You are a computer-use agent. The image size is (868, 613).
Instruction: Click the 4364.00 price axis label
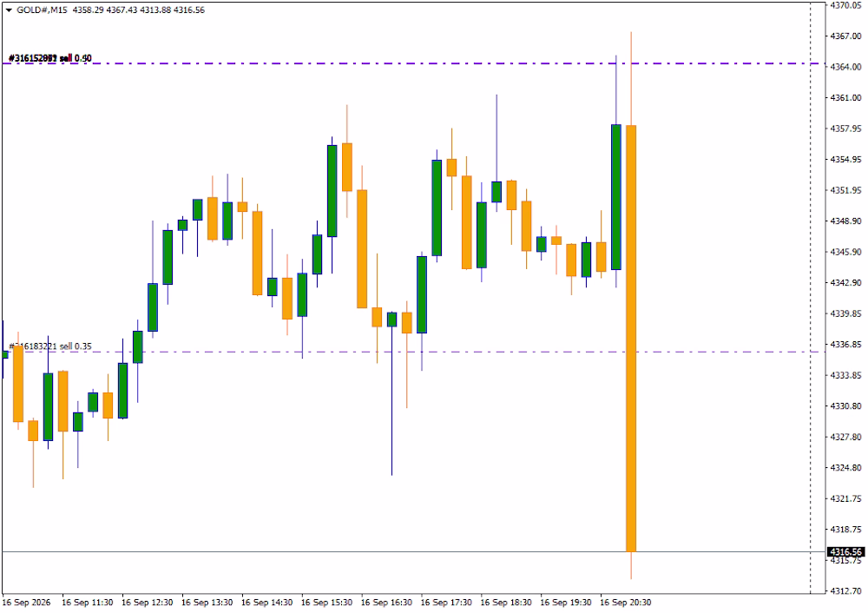845,67
